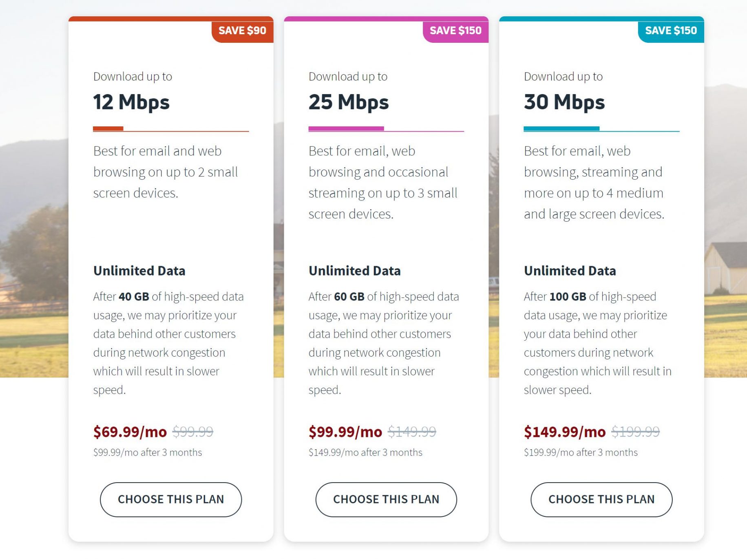The height and width of the screenshot is (560, 747).
Task: Choose the 12 Mbps plan
Action: (x=170, y=499)
